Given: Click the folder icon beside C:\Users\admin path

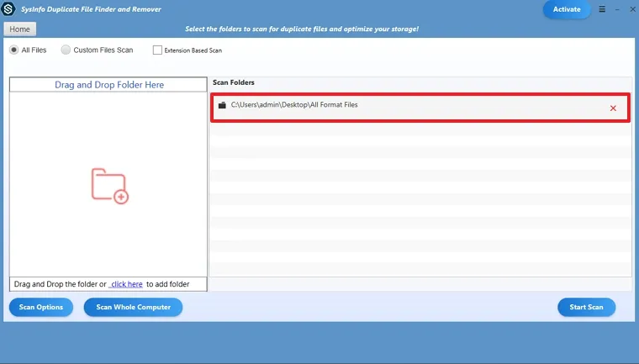Looking at the screenshot, I should coord(222,105).
